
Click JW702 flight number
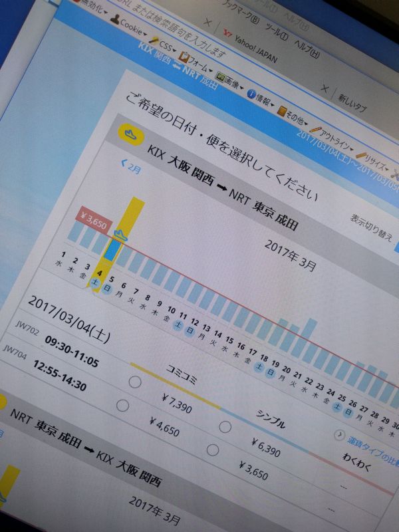tap(27, 327)
